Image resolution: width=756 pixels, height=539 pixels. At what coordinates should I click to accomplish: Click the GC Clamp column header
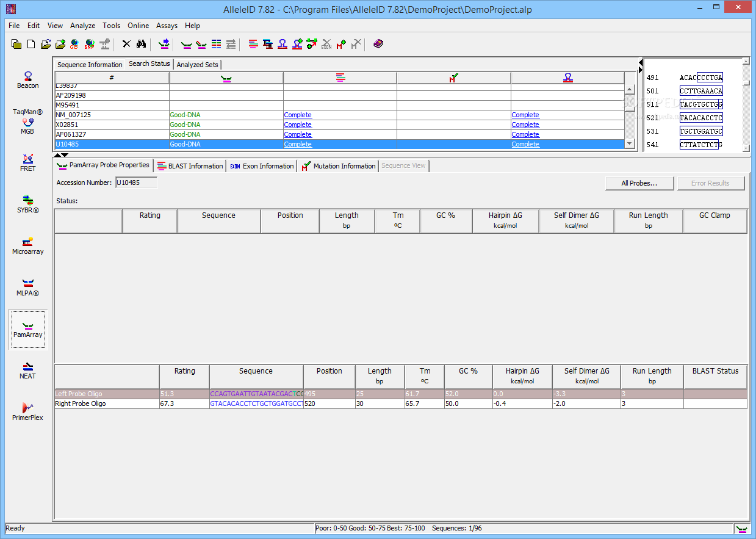pyautogui.click(x=715, y=221)
